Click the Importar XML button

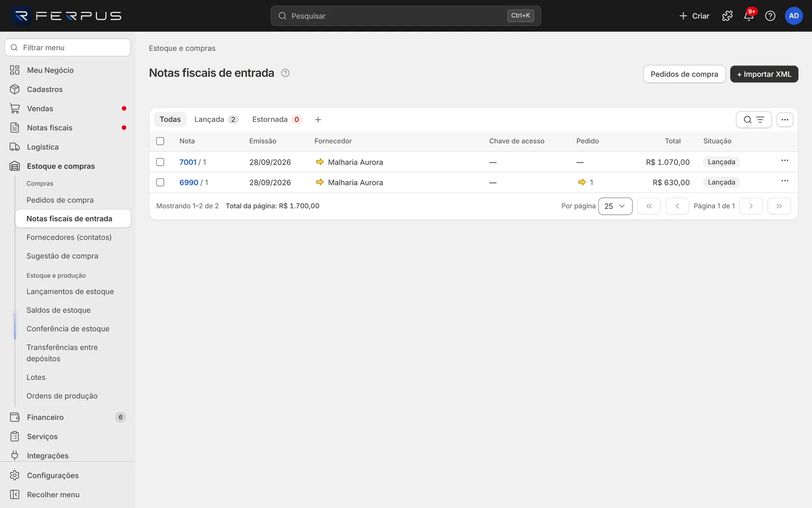tap(764, 74)
